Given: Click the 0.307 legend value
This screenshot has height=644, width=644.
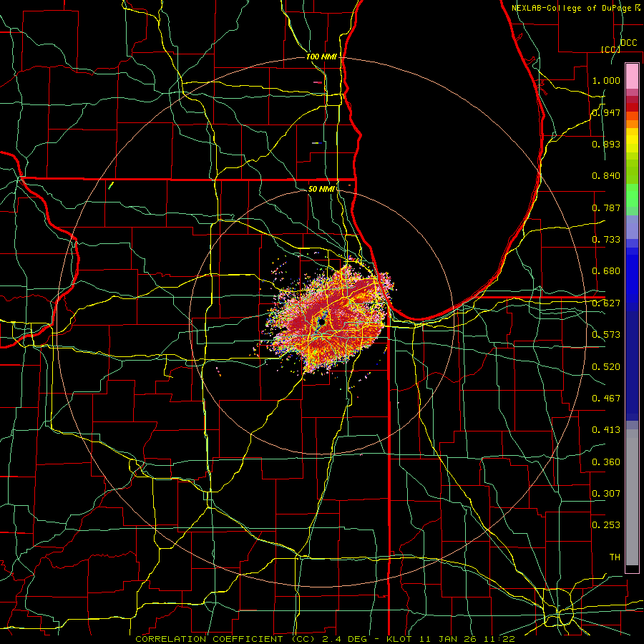Looking at the screenshot, I should pos(606,494).
